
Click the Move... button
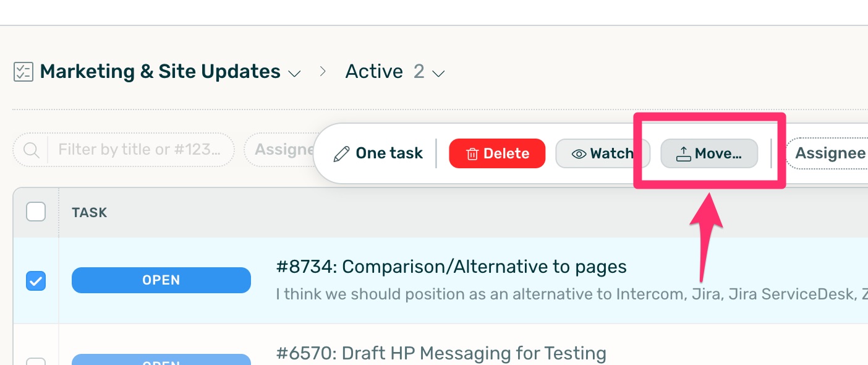click(x=709, y=153)
